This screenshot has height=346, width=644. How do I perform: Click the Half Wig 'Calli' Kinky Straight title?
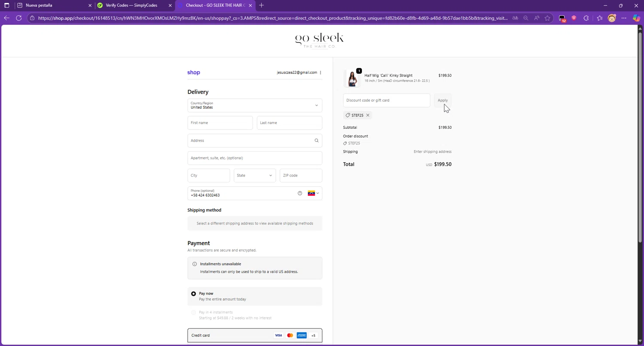pyautogui.click(x=389, y=76)
